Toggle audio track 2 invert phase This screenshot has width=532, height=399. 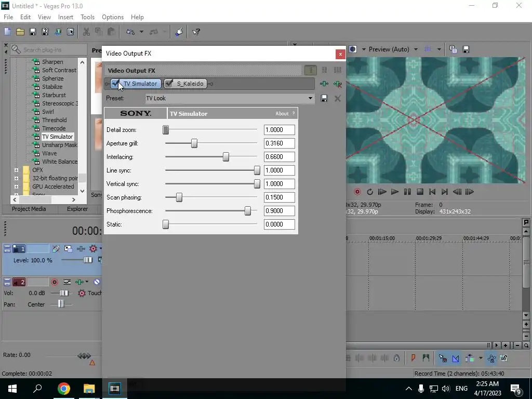(x=97, y=282)
